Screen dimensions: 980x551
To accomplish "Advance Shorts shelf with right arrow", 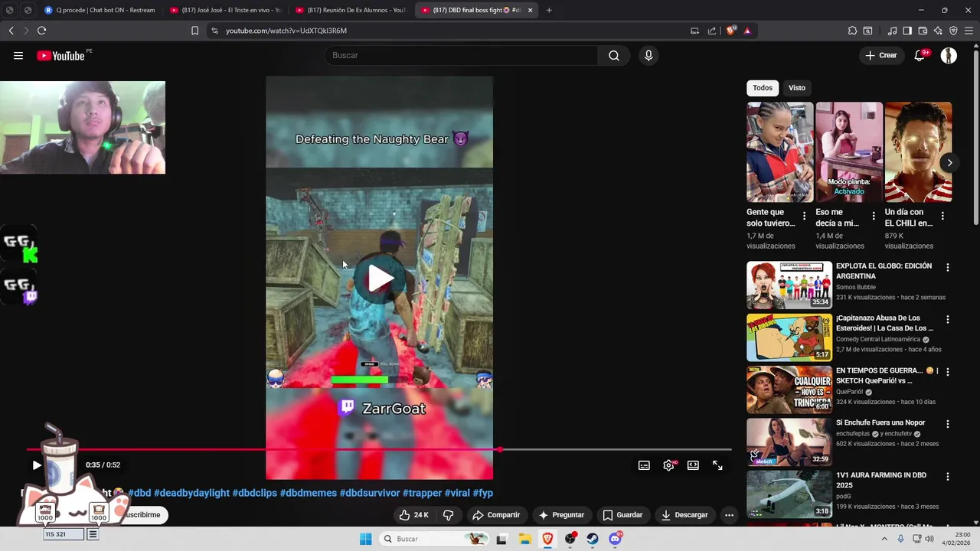I will [x=949, y=162].
